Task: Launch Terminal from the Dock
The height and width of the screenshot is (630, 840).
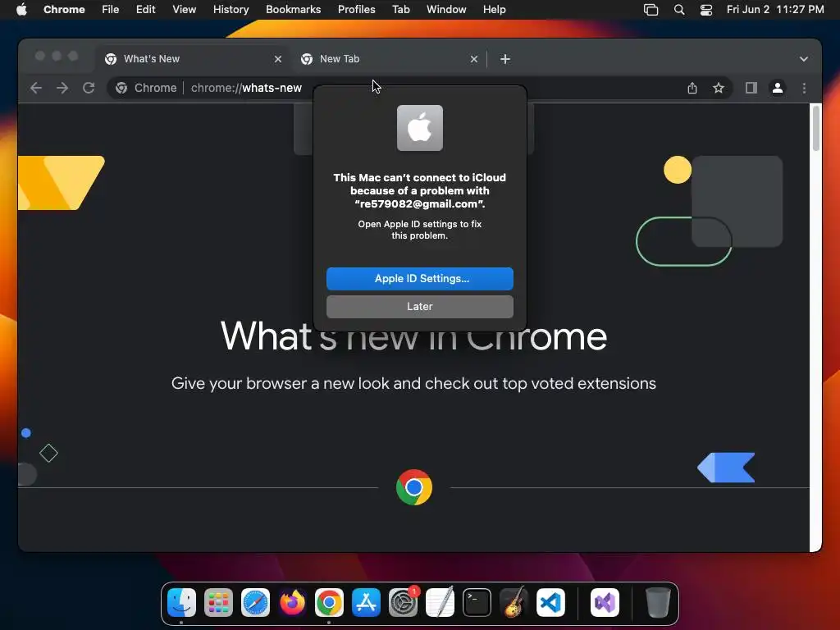Action: (x=477, y=603)
